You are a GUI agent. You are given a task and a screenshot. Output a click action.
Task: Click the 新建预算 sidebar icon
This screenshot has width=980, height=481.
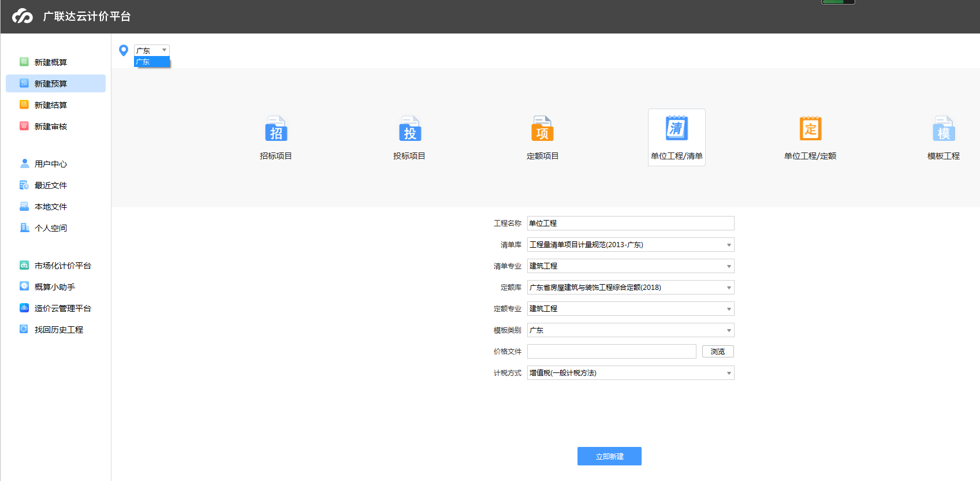click(x=24, y=83)
